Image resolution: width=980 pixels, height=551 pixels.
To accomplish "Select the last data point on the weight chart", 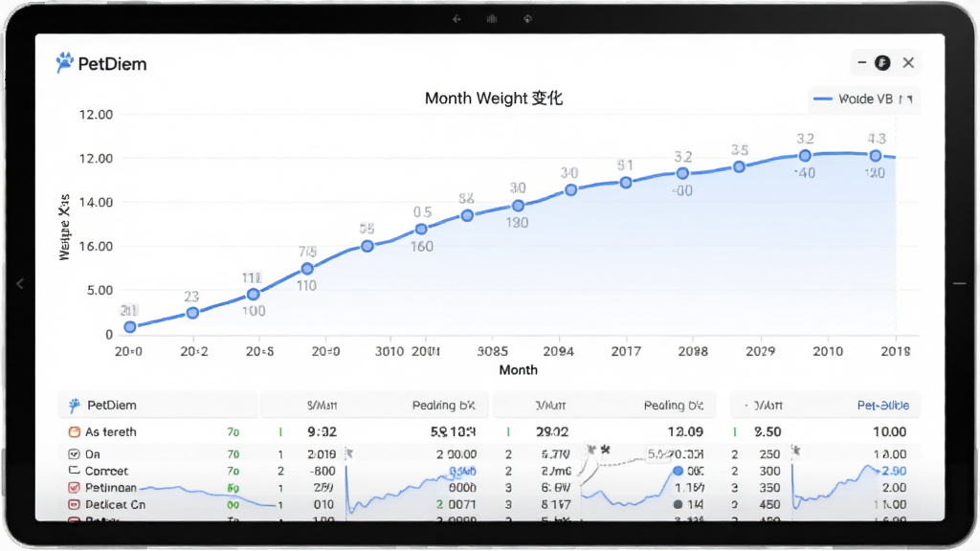I will (x=876, y=156).
